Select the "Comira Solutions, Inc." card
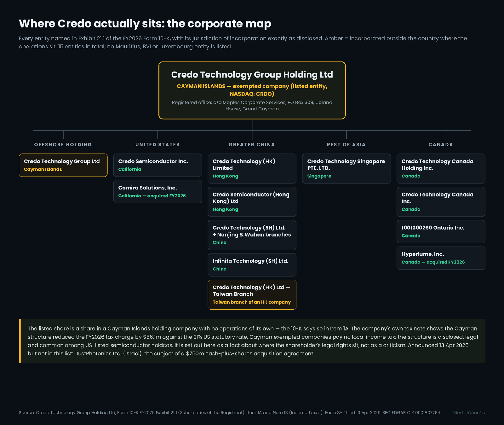 (x=157, y=192)
